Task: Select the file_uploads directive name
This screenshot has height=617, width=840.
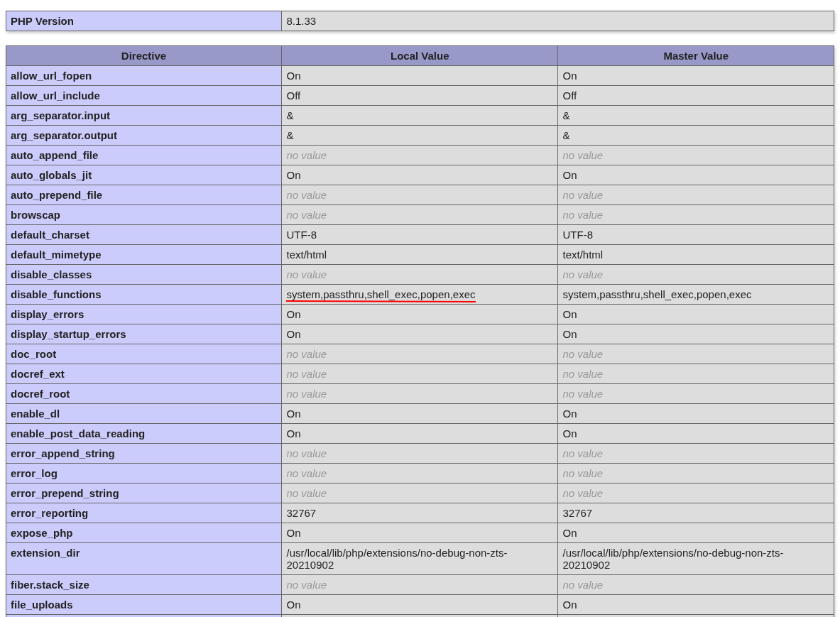Action: coord(41,605)
